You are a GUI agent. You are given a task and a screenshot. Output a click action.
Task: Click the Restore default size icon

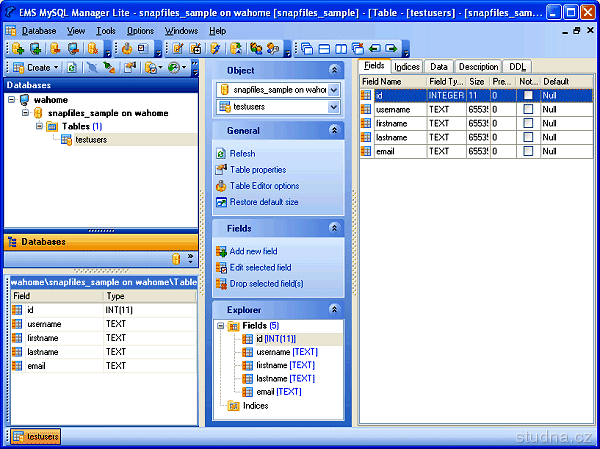click(x=221, y=202)
